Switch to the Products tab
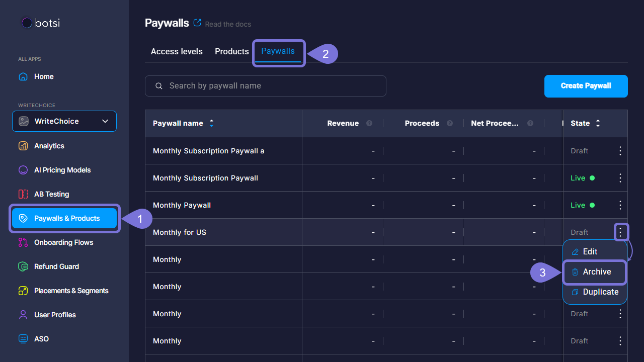Screen dimensions: 644x362 click(x=231, y=51)
